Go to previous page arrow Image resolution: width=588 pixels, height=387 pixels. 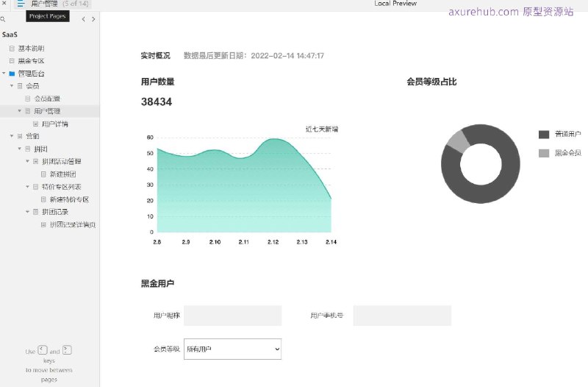coord(83,19)
